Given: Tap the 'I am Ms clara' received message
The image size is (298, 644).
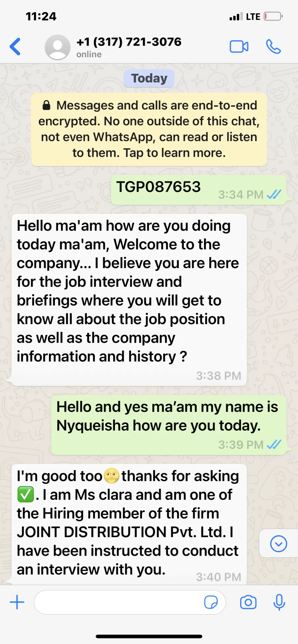Looking at the screenshot, I should [129, 524].
